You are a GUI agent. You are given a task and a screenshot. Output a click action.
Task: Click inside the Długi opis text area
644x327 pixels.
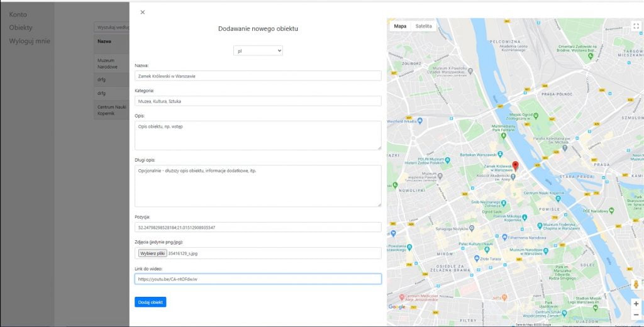point(258,186)
